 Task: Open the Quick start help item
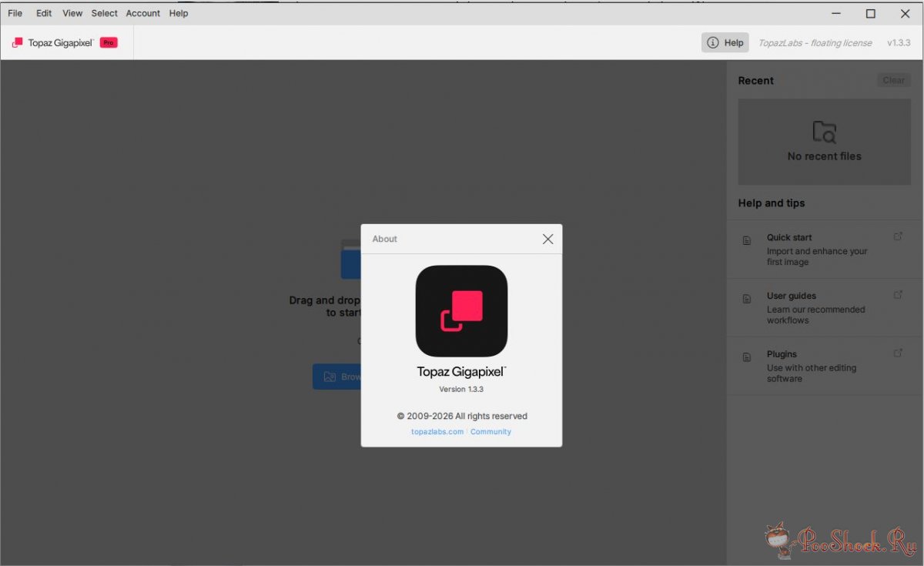point(825,250)
